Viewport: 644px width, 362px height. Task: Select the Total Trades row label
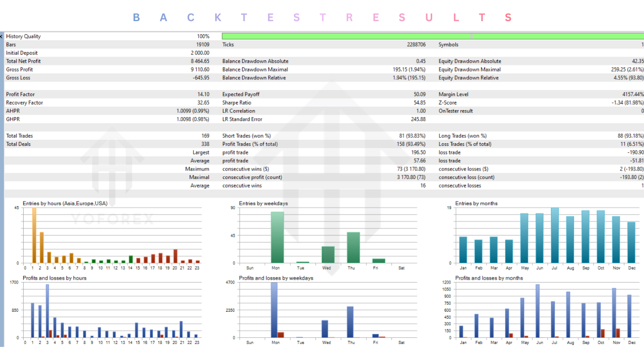click(x=19, y=136)
